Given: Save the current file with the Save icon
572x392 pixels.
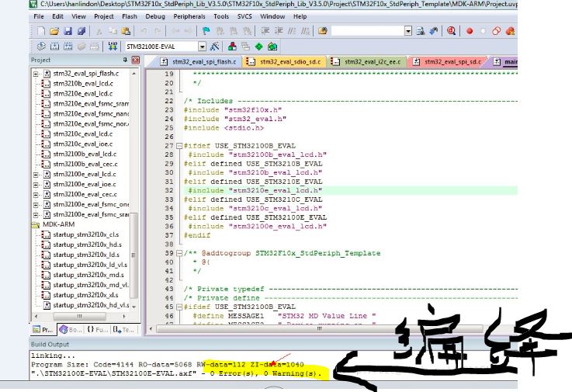Looking at the screenshot, I should pos(68,31).
